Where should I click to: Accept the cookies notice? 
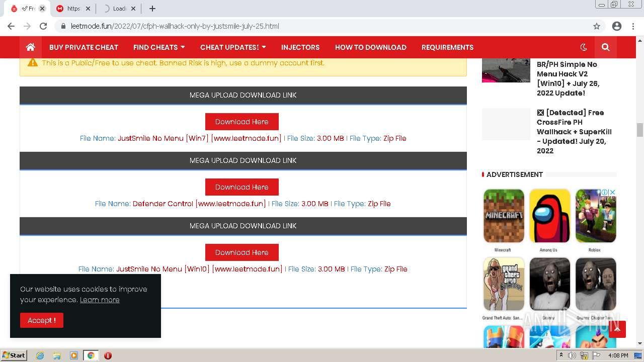click(42, 320)
